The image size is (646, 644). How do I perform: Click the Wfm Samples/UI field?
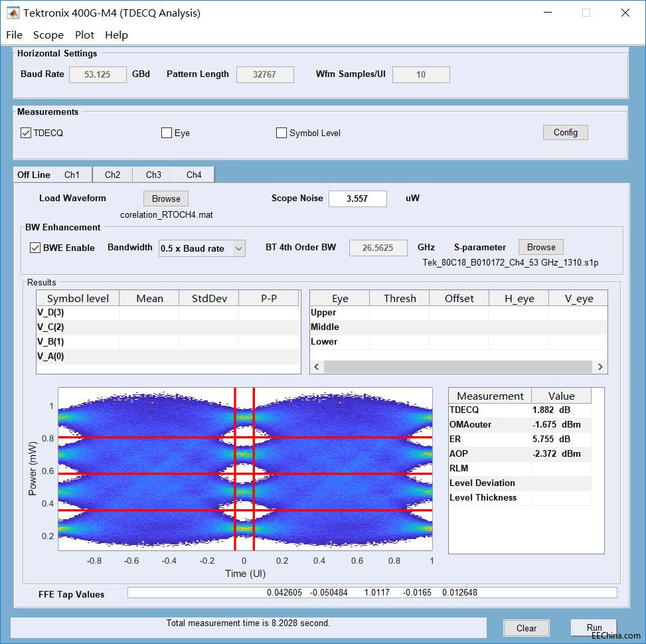coord(421,74)
